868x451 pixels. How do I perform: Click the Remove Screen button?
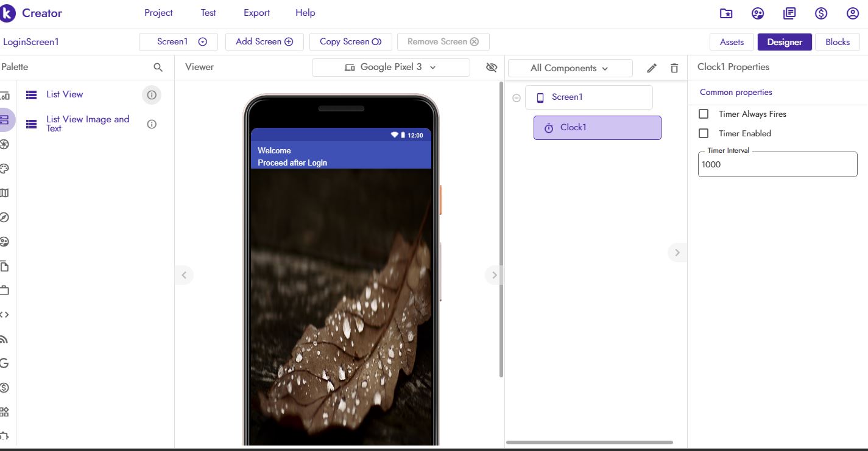point(443,41)
